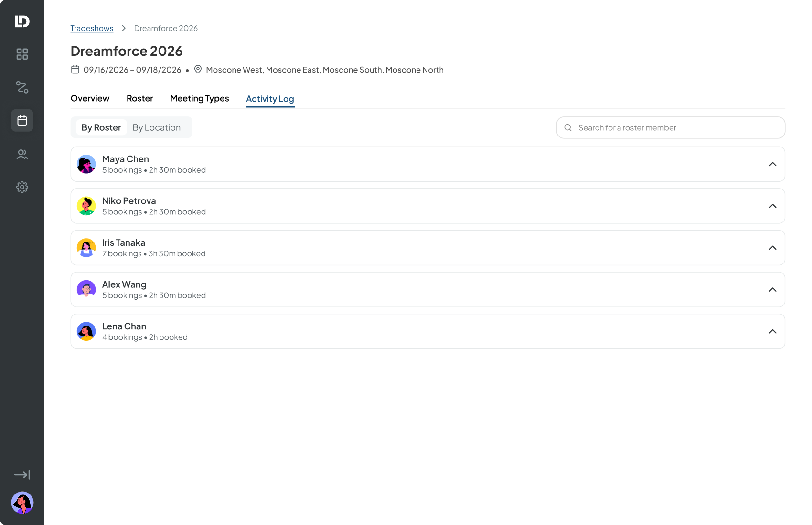The image size is (812, 525).
Task: Click Niko Petrova's name
Action: (129, 201)
